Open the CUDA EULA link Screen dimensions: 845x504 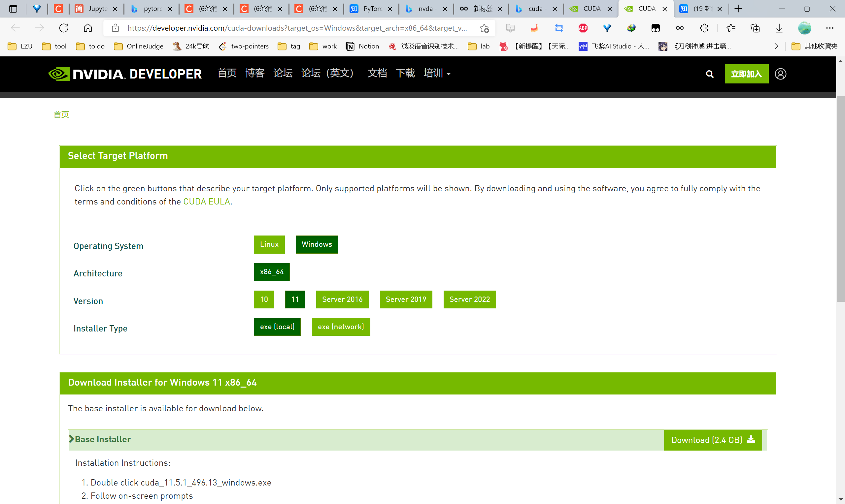207,202
